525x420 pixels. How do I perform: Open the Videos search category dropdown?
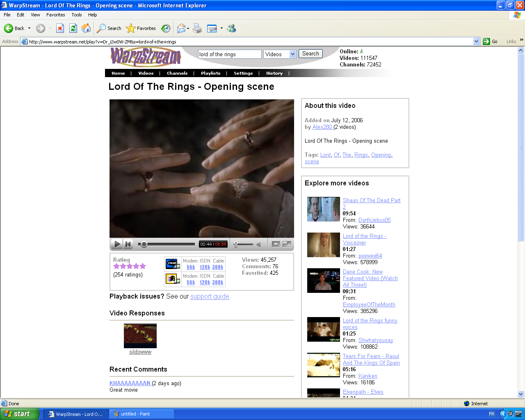click(292, 54)
